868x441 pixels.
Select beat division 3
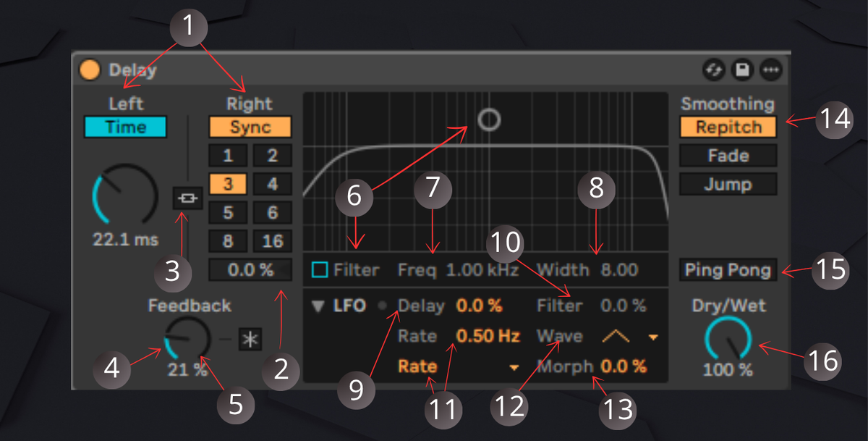point(228,183)
